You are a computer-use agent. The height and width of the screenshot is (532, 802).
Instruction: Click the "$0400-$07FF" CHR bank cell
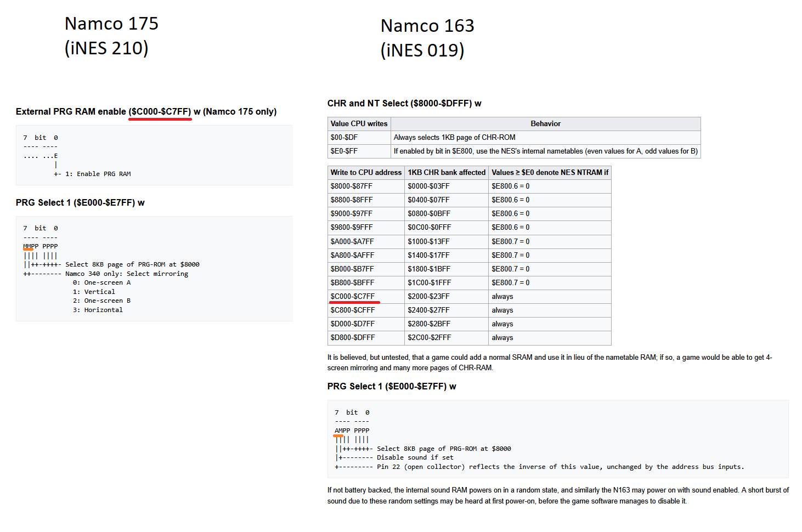pos(447,200)
